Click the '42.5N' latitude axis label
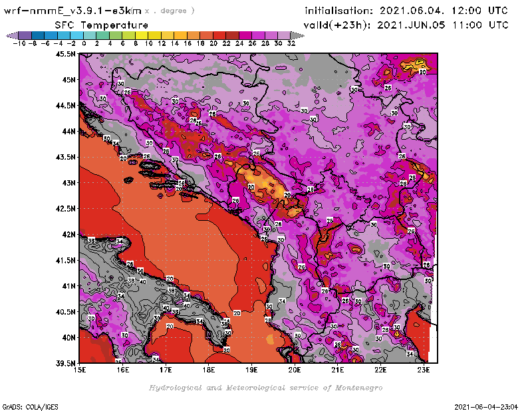Screen dimensions: 532x411 click(66, 209)
